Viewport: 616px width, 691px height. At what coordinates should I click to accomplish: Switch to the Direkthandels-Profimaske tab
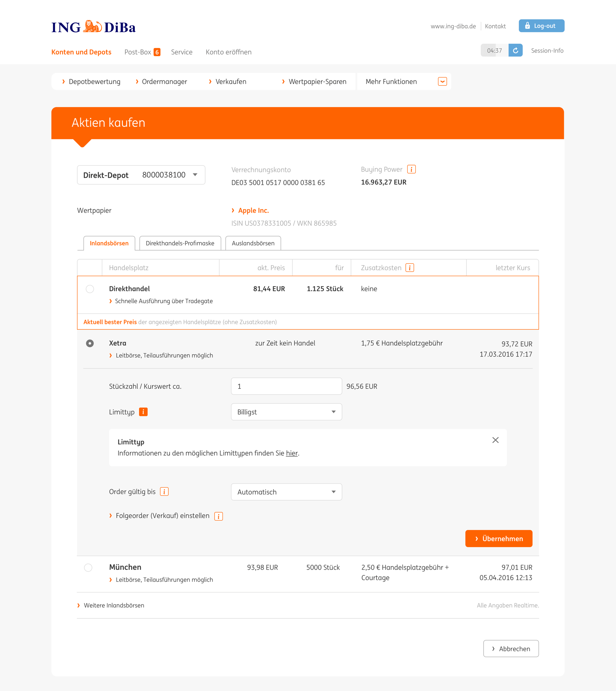click(180, 243)
